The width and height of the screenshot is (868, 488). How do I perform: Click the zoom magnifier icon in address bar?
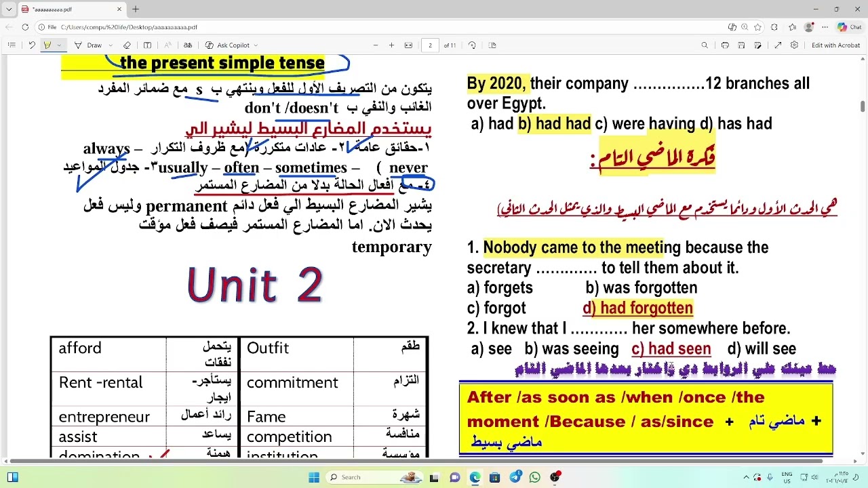click(x=745, y=27)
